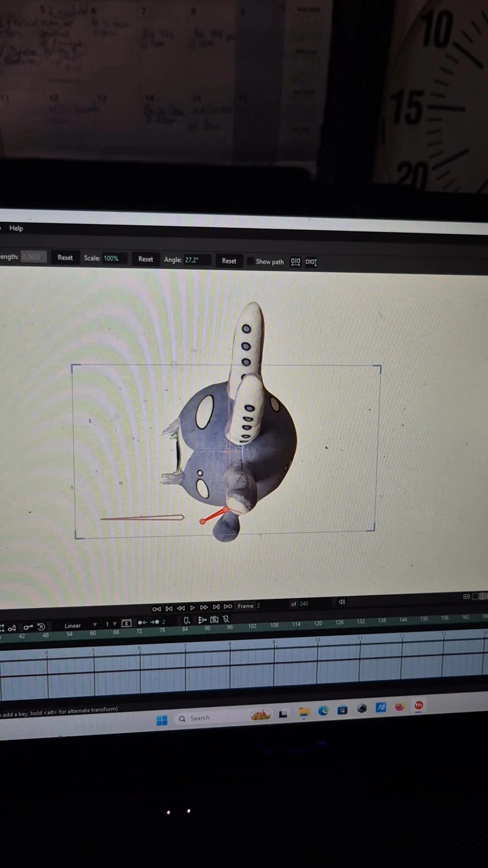Click the timeline ruler at frame 120
488x868 pixels.
(x=318, y=623)
